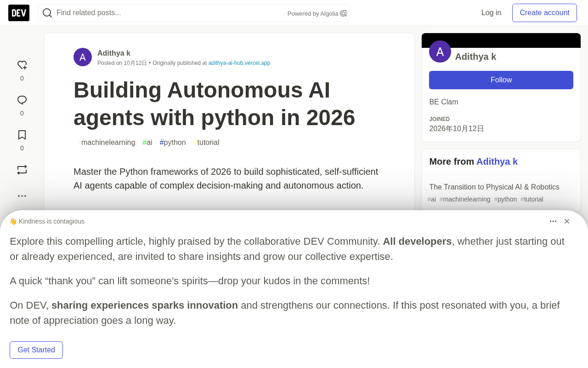Click the joined date 2026年10月12日
This screenshot has height=368, width=588.
pyautogui.click(x=457, y=129)
